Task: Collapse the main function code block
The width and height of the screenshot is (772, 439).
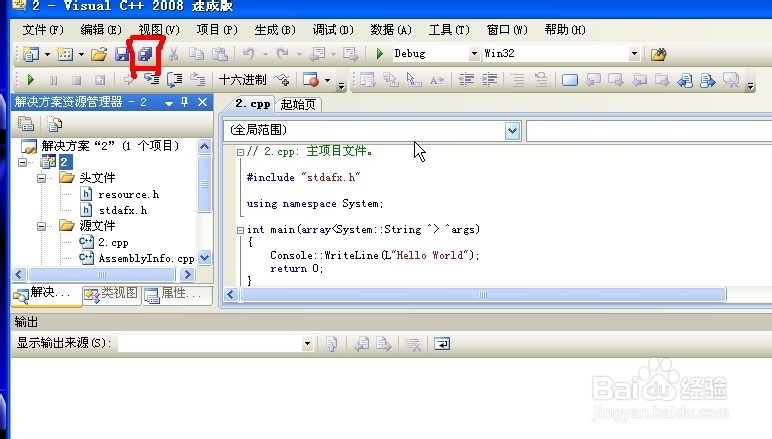Action: [x=240, y=230]
